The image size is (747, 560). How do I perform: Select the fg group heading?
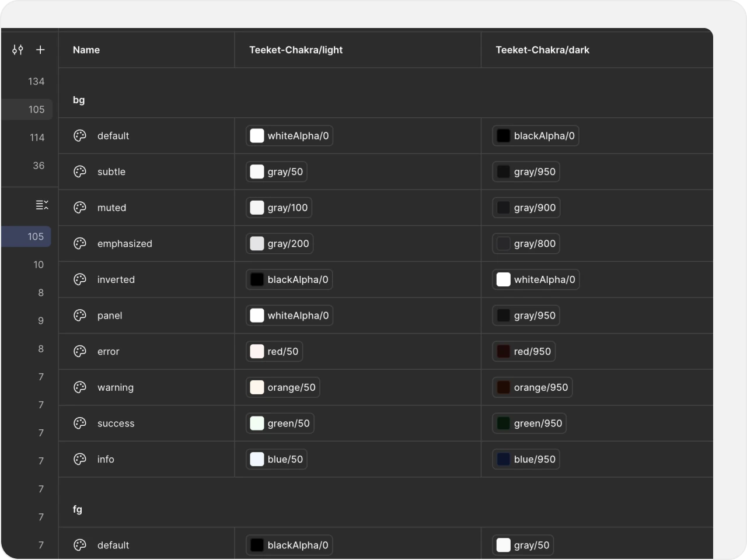coord(78,509)
